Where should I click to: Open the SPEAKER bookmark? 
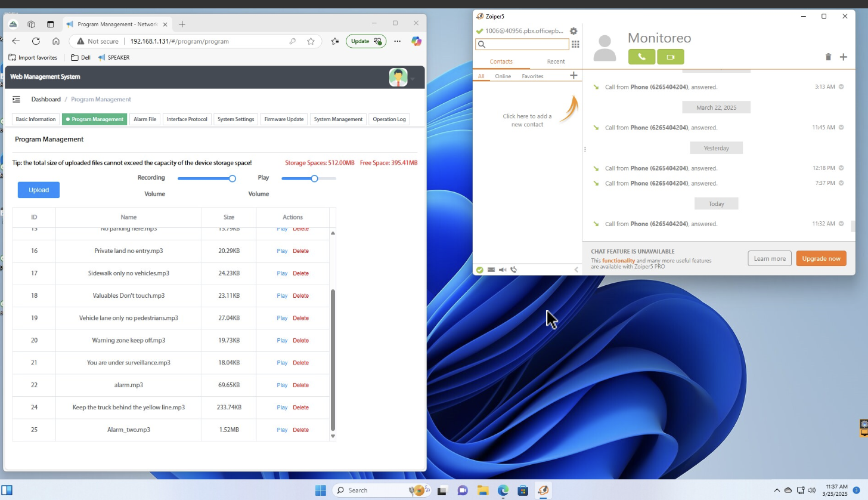click(x=113, y=58)
